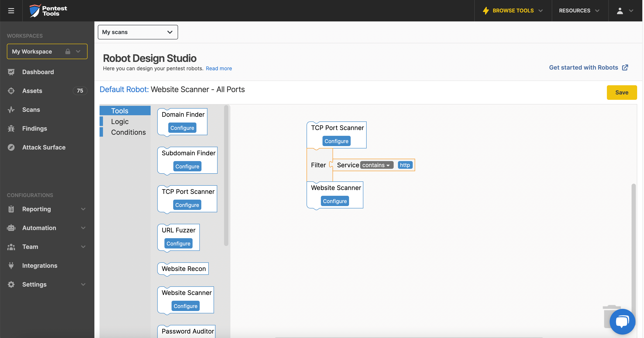Click the Findings bug icon
644x338 pixels.
[x=11, y=128]
